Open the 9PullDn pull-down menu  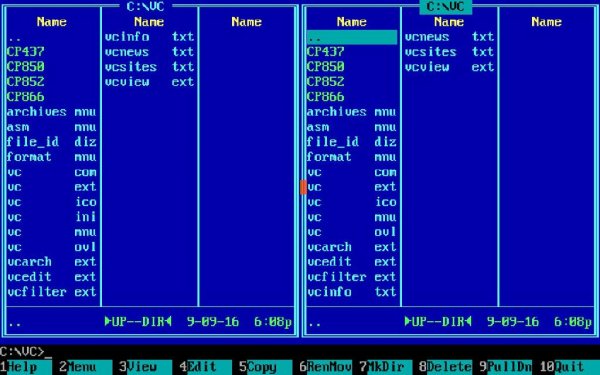pyautogui.click(x=506, y=367)
